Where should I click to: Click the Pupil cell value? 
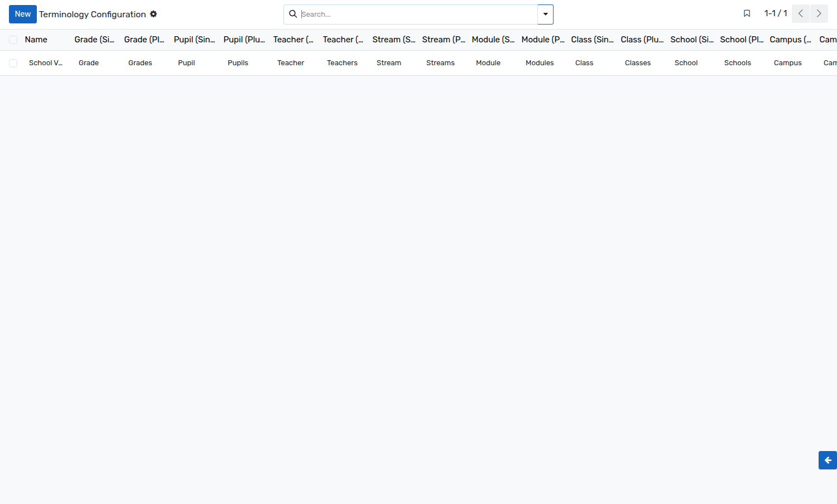point(186,63)
